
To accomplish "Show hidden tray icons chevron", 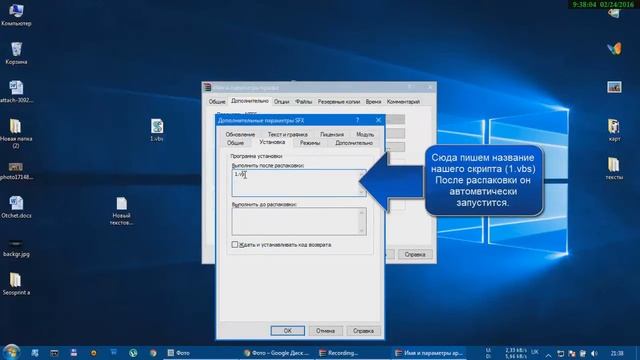I will click(548, 355).
